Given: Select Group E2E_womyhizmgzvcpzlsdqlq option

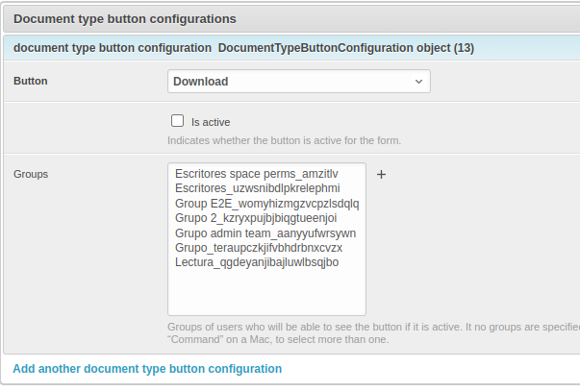Looking at the screenshot, I should (266, 204).
